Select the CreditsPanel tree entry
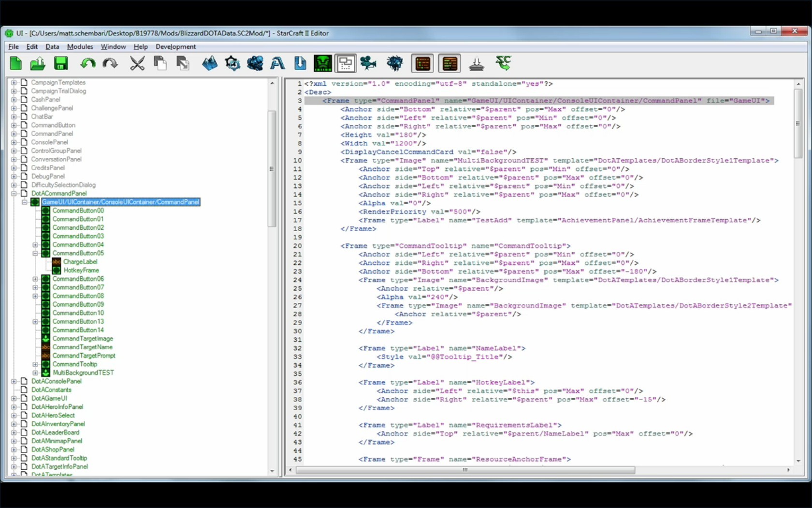This screenshot has height=508, width=812. [x=47, y=167]
